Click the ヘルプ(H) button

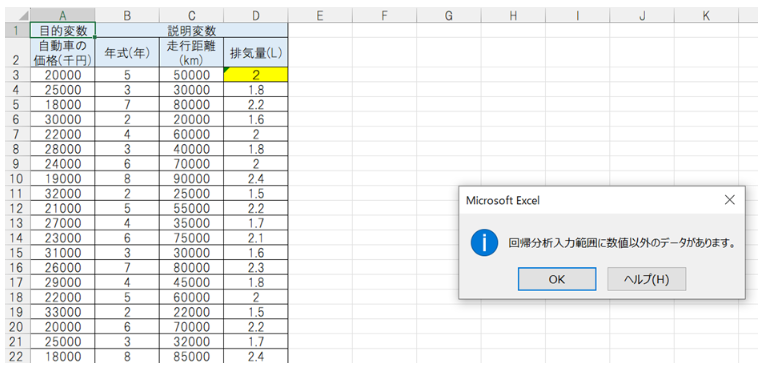pyautogui.click(x=646, y=279)
